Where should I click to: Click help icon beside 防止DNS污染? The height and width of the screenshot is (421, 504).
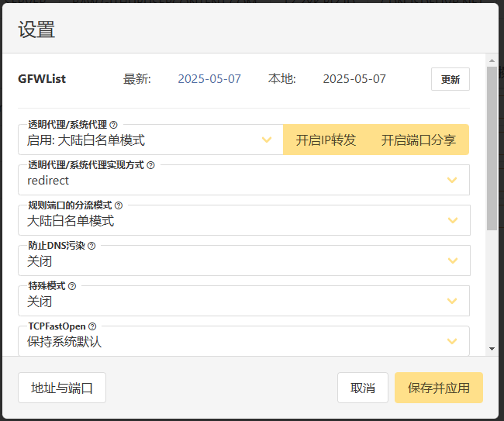91,246
